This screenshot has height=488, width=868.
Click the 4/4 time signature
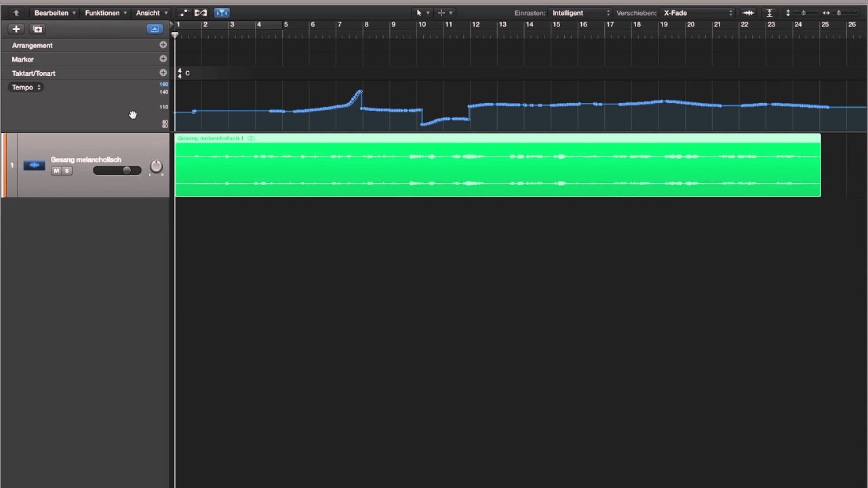coord(180,73)
